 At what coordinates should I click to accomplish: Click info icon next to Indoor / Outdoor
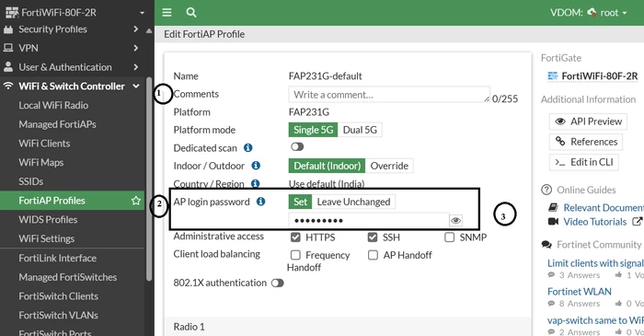pyautogui.click(x=256, y=165)
